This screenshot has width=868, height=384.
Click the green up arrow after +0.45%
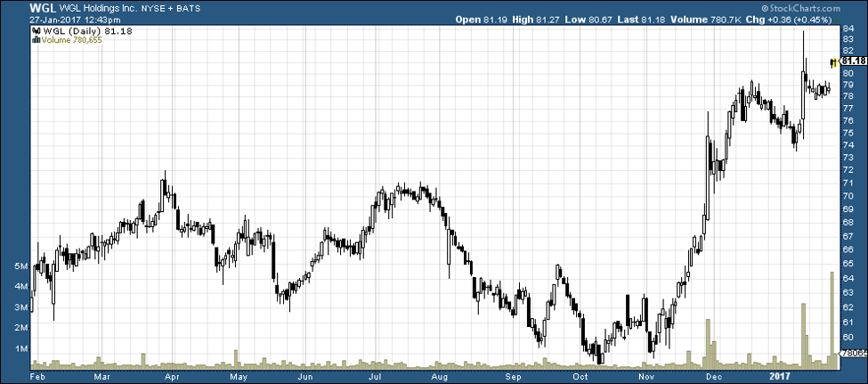(x=835, y=20)
